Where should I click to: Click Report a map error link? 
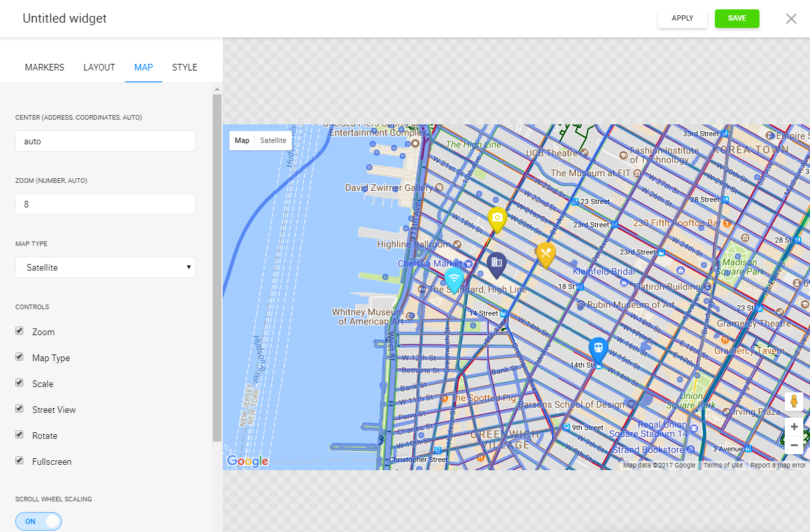click(778, 465)
